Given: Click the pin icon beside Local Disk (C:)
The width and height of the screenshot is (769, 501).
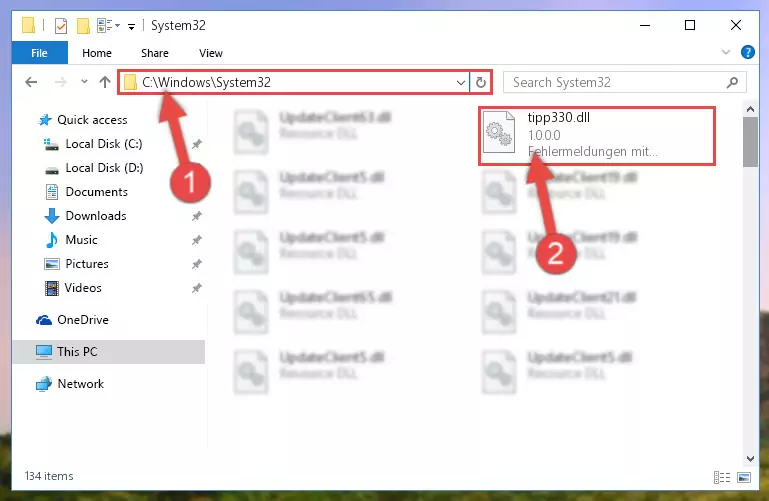Looking at the screenshot, I should (197, 144).
